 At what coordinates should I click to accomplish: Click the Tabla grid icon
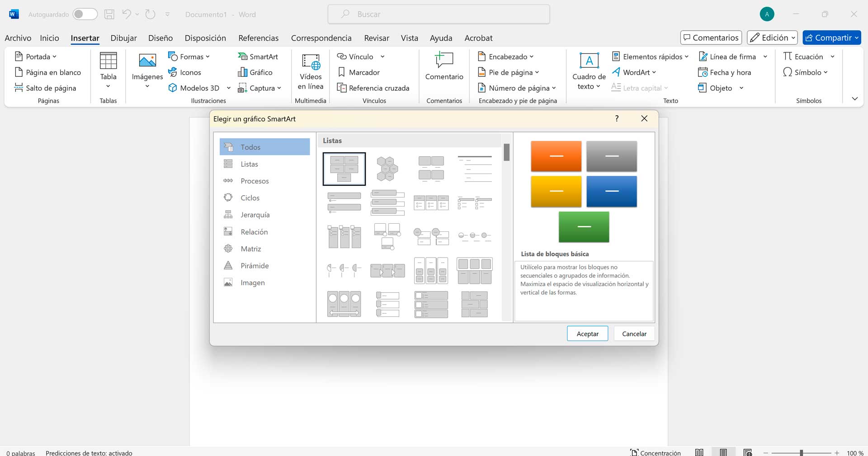coord(108,61)
